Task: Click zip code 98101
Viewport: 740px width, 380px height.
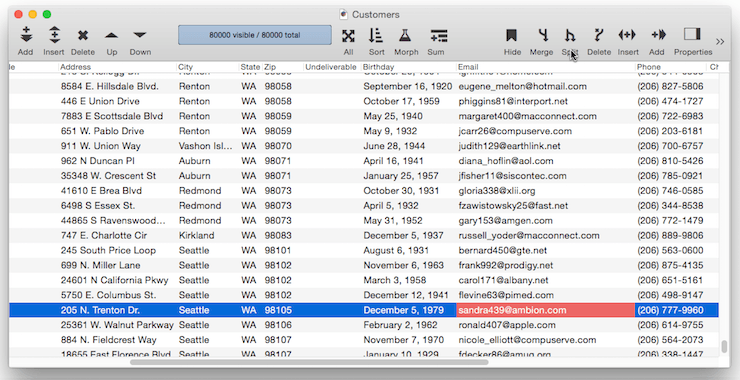Action: 278,250
